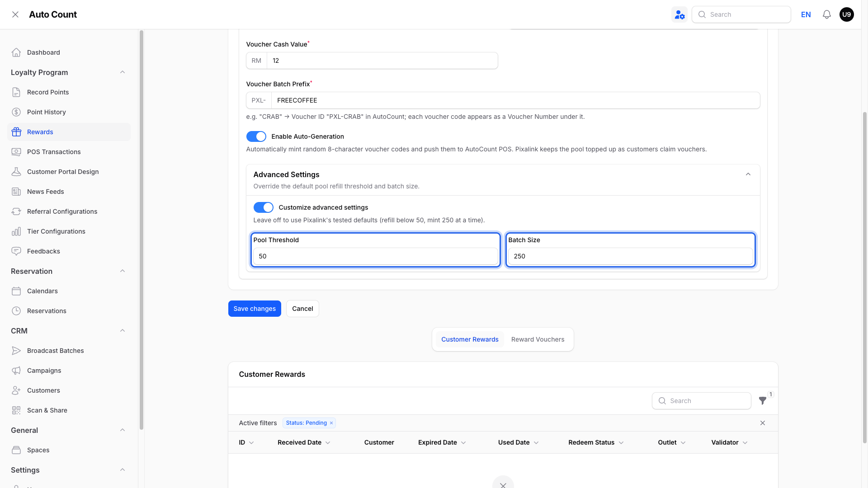The height and width of the screenshot is (488, 868).
Task: Edit the Voucher Cash Value field
Action: pos(382,61)
